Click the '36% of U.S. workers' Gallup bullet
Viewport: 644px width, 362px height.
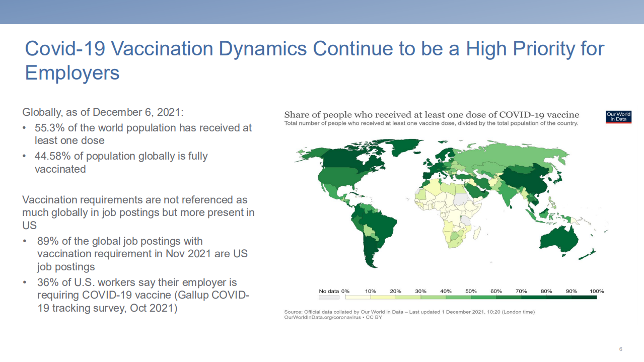(x=143, y=296)
